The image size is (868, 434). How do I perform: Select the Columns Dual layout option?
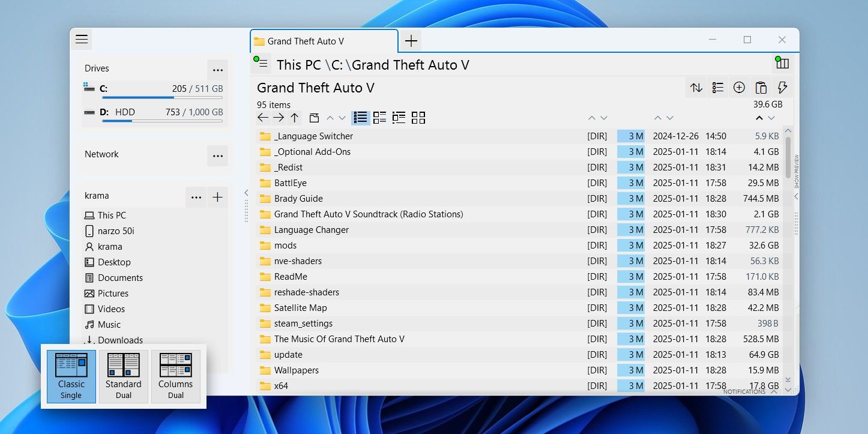[175, 376]
